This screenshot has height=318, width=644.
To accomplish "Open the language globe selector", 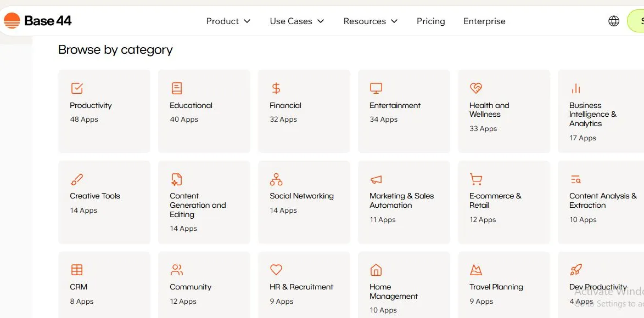I will (x=614, y=21).
